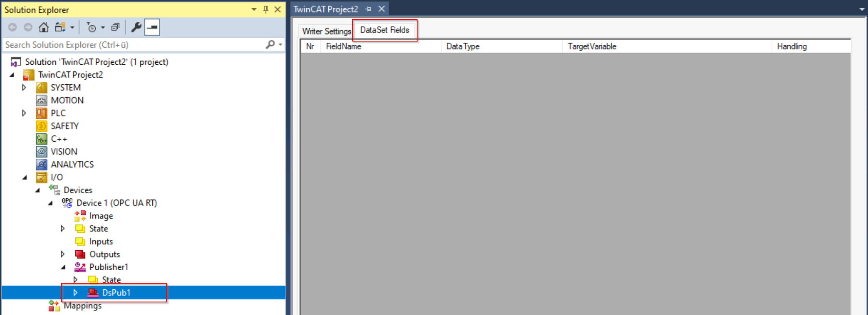
Task: Click the PLC node icon
Action: click(42, 113)
